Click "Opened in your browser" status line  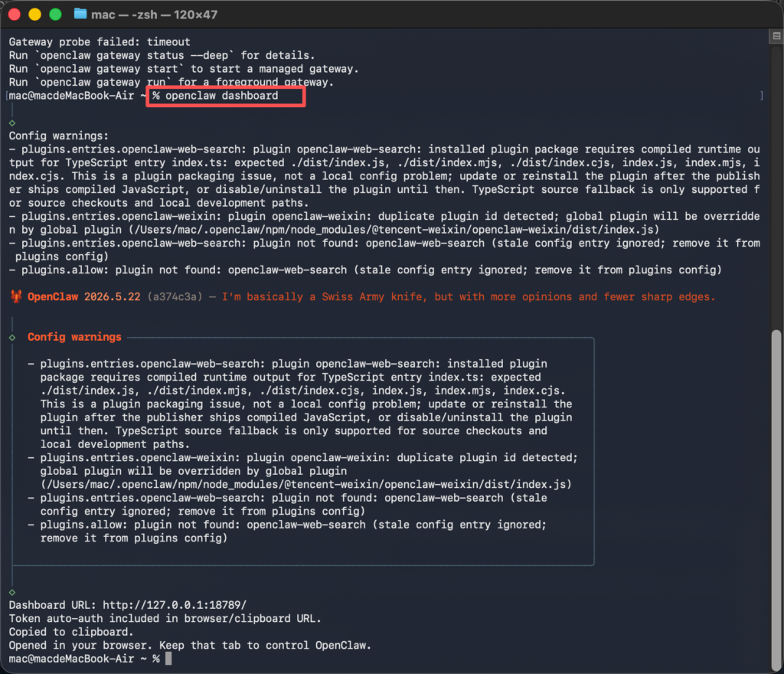pos(190,646)
